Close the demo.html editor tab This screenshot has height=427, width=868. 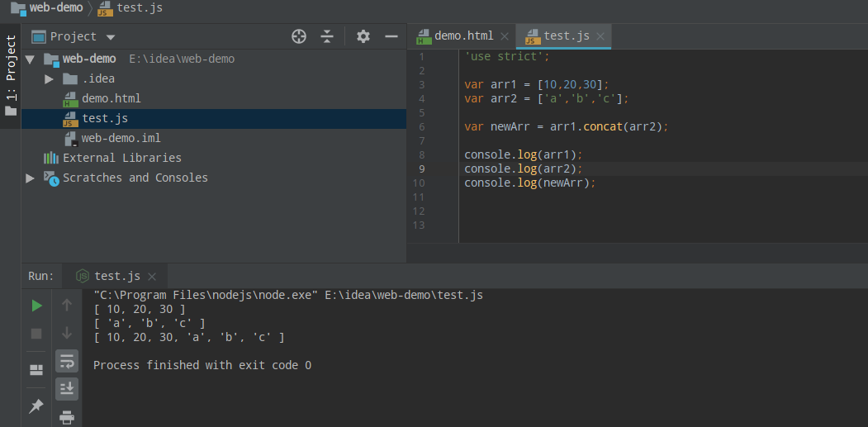pos(505,36)
